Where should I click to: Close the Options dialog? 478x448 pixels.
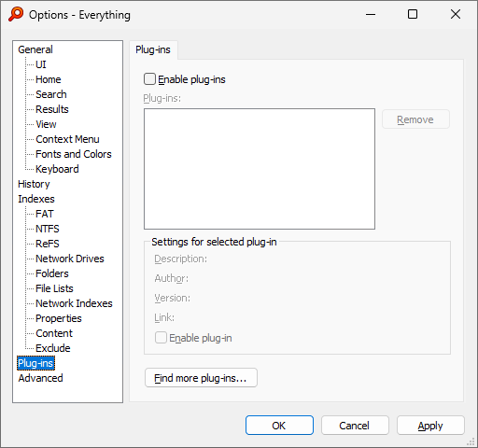(456, 14)
